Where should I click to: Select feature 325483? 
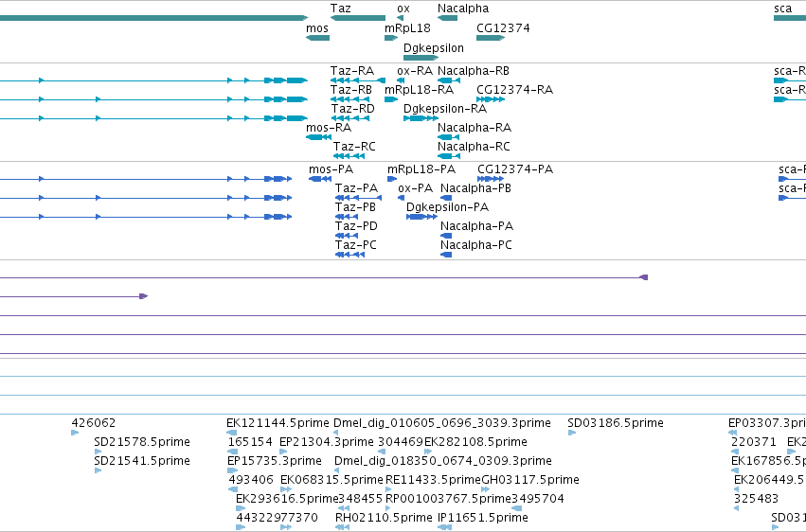(x=756, y=499)
